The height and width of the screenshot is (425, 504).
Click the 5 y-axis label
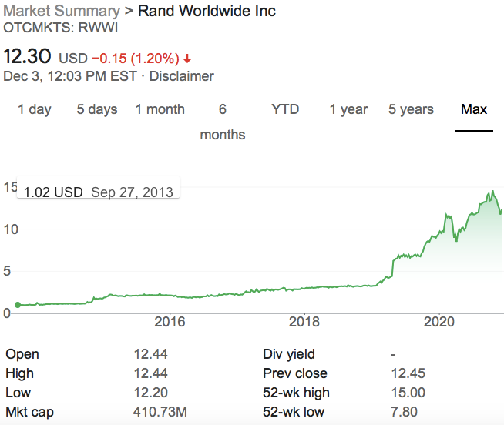coord(7,271)
